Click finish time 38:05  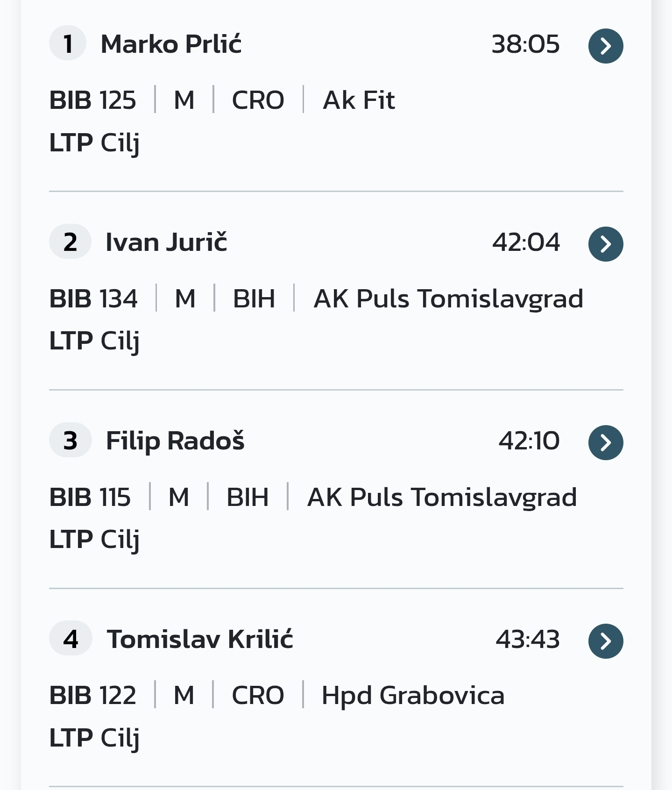click(525, 44)
